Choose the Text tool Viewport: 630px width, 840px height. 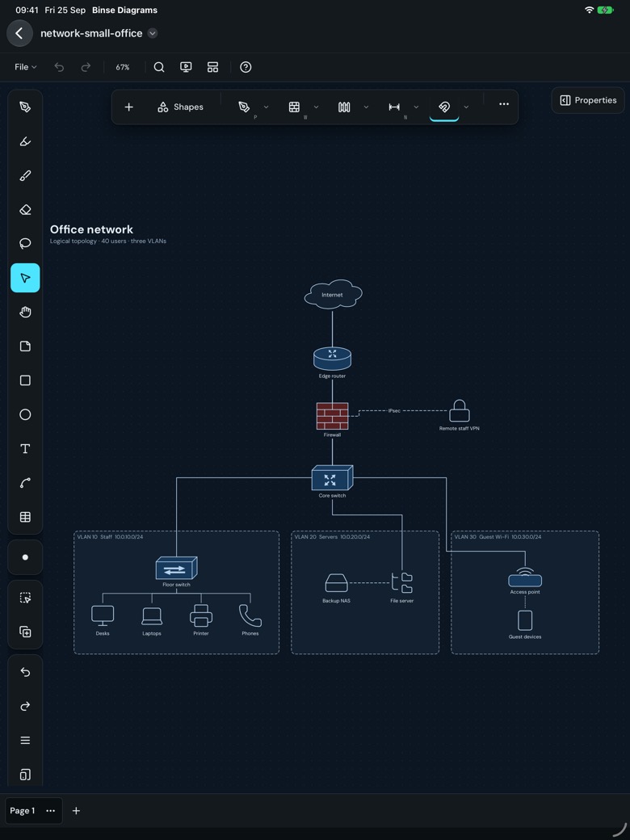click(x=25, y=449)
